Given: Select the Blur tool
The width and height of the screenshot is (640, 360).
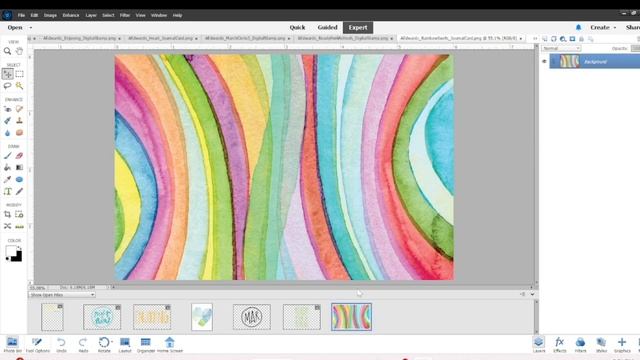Looking at the screenshot, I should [7, 133].
